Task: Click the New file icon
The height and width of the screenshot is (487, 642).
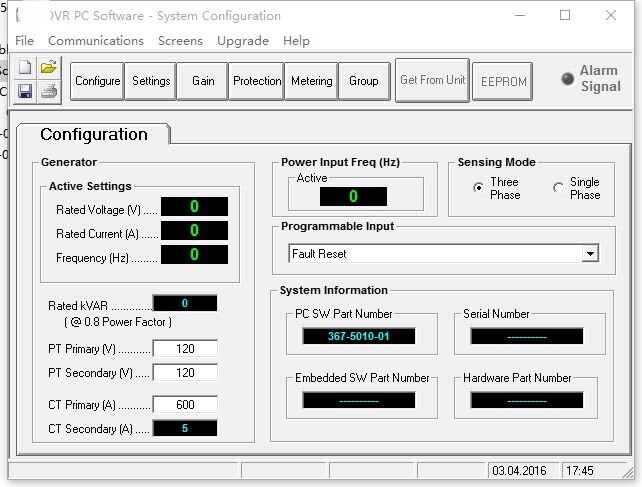Action: (25, 68)
